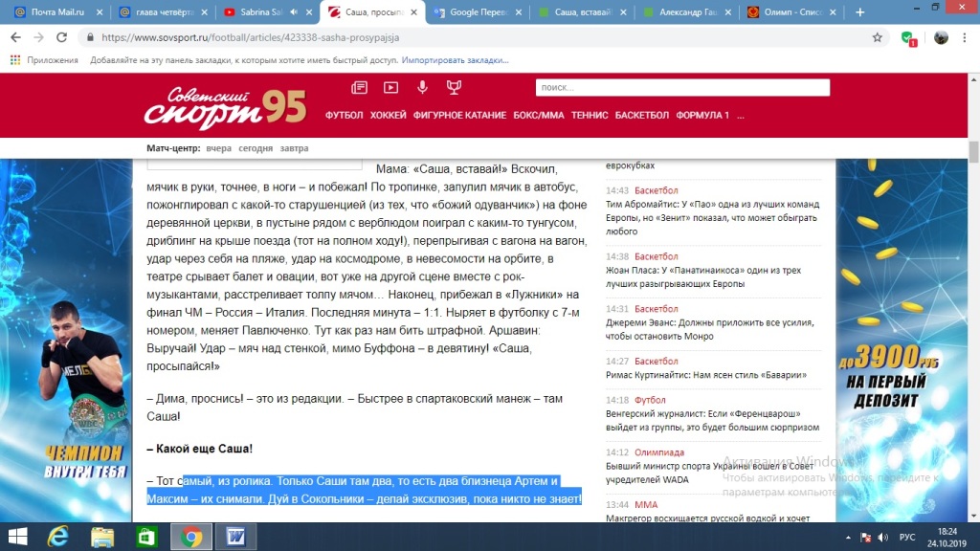Open the microphone icon in site header
Screen dimensions: 980x551
pyautogui.click(x=422, y=87)
